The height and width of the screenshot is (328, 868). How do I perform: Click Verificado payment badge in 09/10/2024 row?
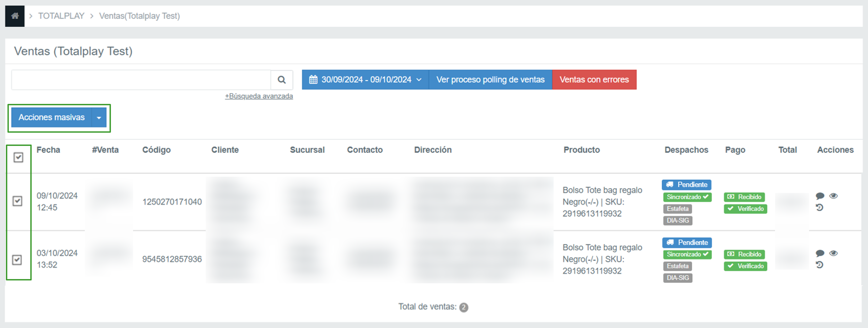[x=745, y=209]
